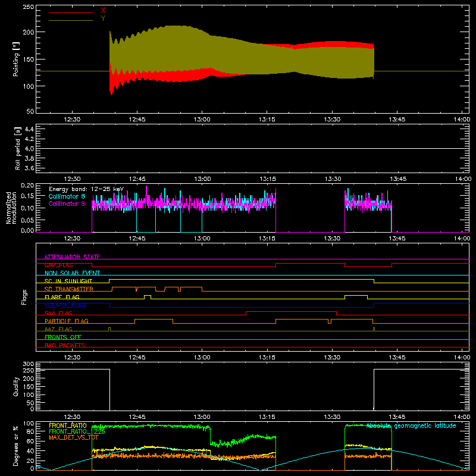The height and width of the screenshot is (476, 476).
Task: Click the 'Roll period [s]' axis label
Action: pos(18,148)
